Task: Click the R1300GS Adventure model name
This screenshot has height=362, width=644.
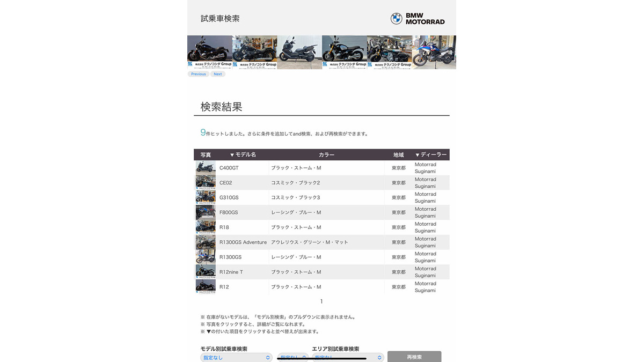Action: 243,242
